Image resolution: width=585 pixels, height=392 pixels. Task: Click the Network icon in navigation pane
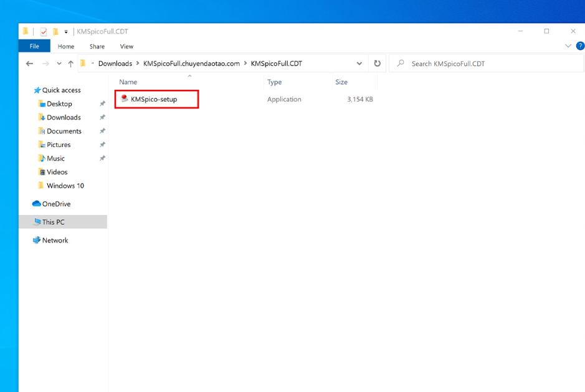coord(36,241)
